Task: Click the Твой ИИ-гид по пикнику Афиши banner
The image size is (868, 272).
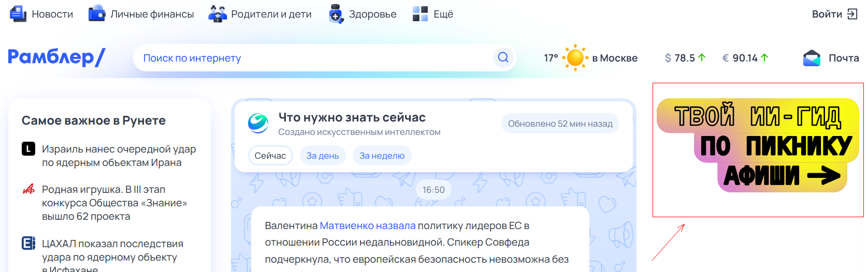Action: (758, 145)
